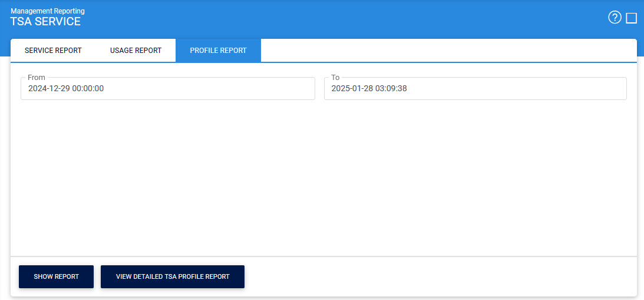Click the TSA SERVICE page title
Image resolution: width=644 pixels, height=300 pixels.
coord(45,22)
